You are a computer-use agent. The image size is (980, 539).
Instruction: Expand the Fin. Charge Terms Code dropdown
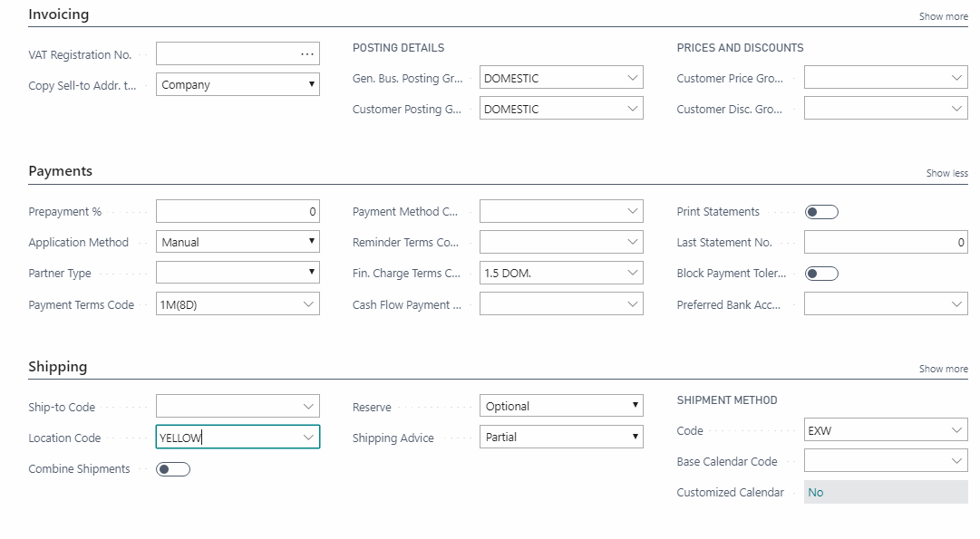pos(633,273)
